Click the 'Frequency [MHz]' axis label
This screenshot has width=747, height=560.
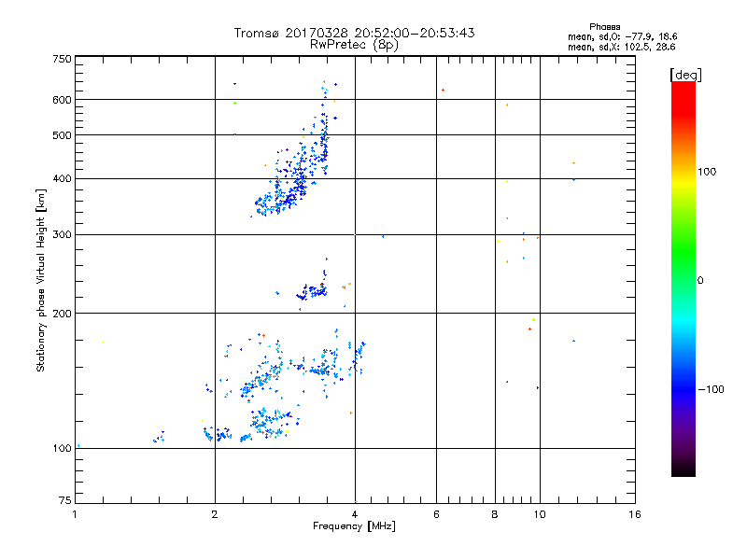point(354,526)
